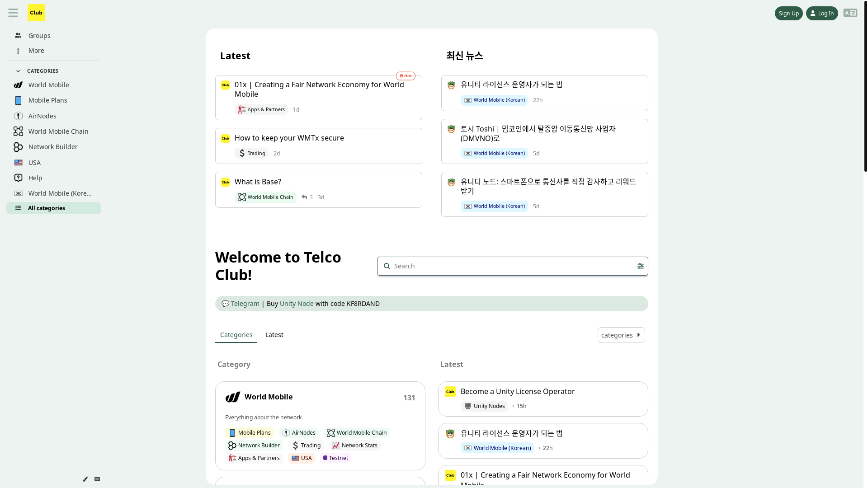Click Unity Nodes tag

[484, 406]
